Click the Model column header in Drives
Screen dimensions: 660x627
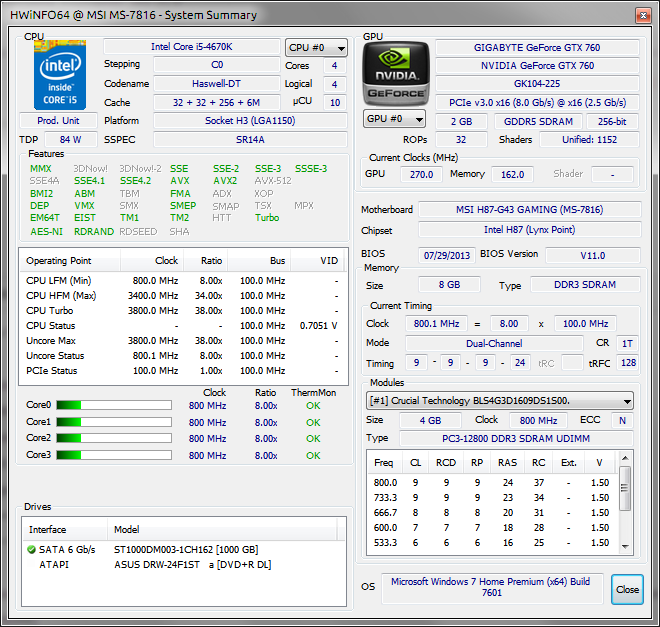pyautogui.click(x=127, y=529)
